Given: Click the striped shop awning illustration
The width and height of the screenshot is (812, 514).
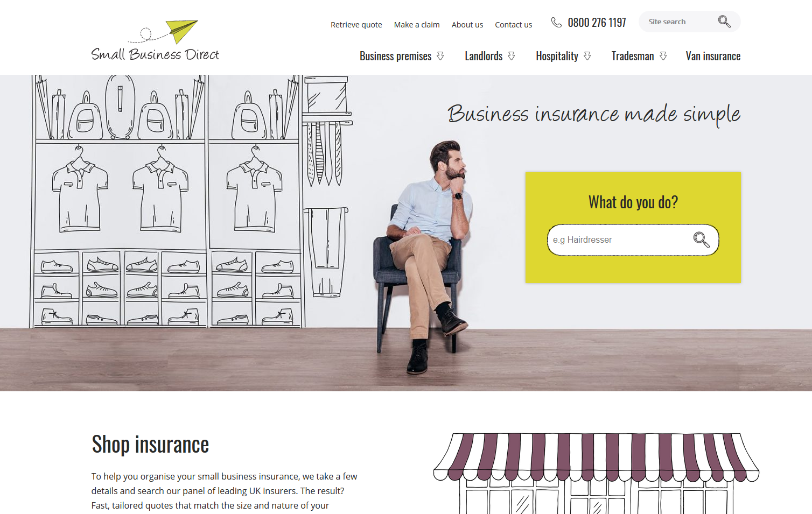Looking at the screenshot, I should coord(596,457).
